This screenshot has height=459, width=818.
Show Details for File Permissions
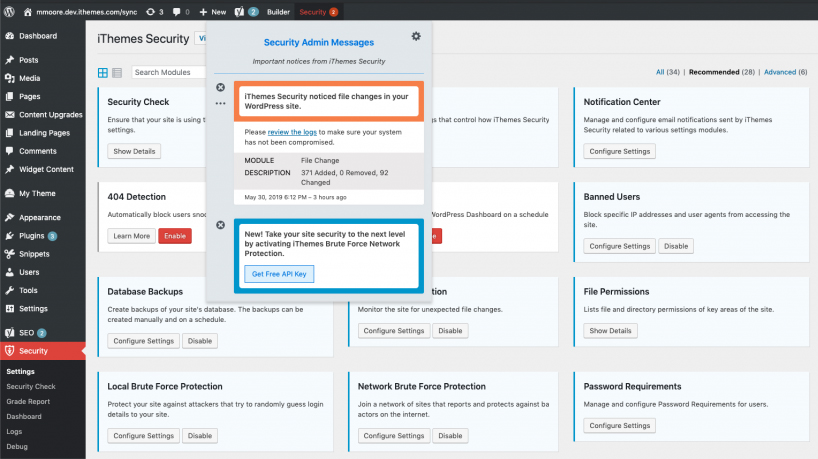pos(610,331)
